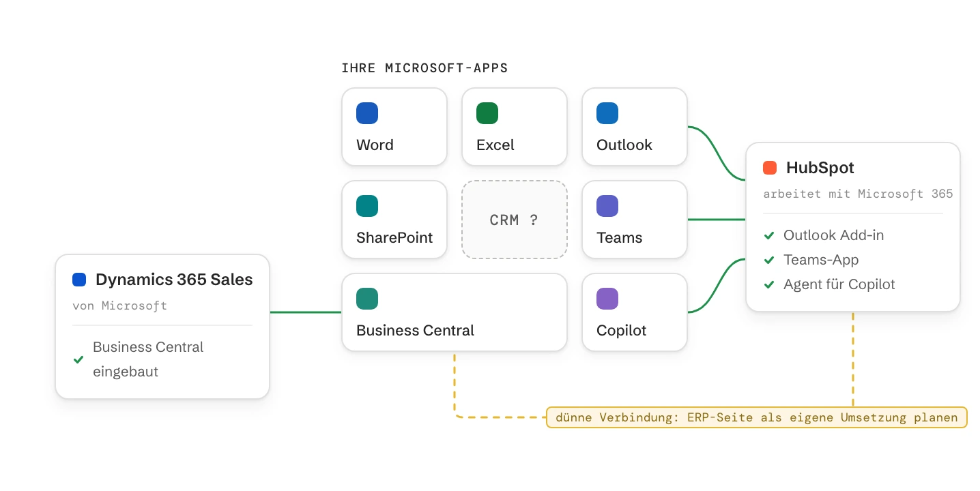
Task: Click the blue Dynamics 365 Sales icon
Action: click(79, 280)
